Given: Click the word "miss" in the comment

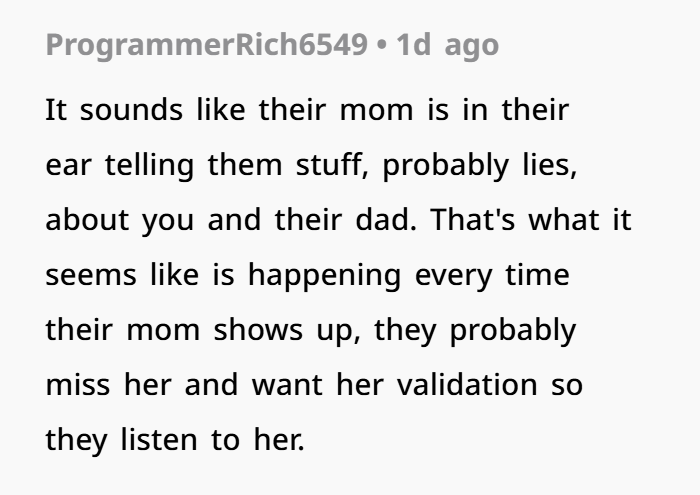Looking at the screenshot, I should 74,385.
